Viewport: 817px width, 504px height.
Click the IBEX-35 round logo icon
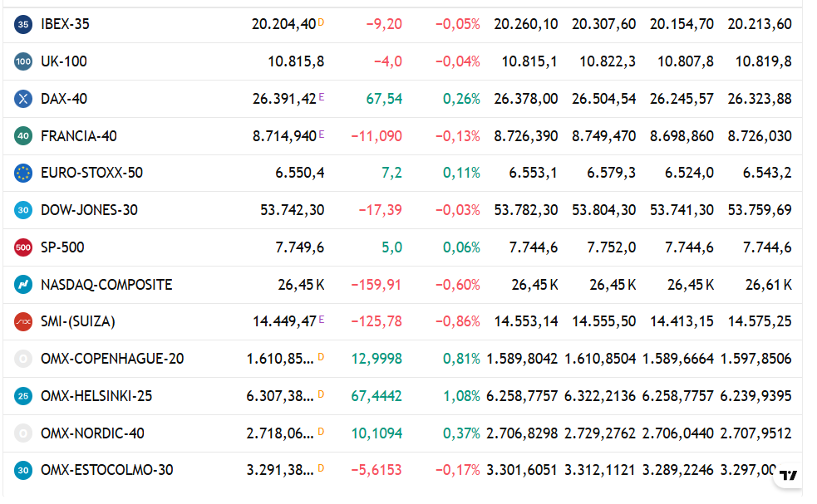(x=23, y=24)
